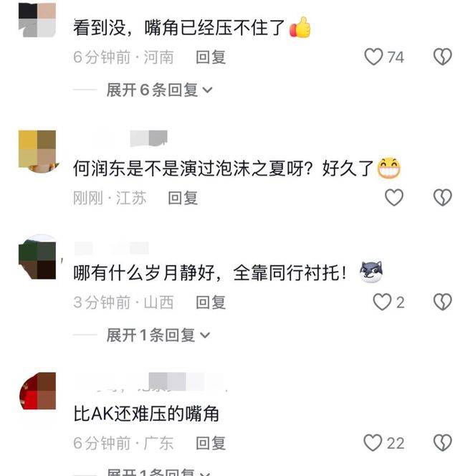Screen dimensions: 473x476
Task: Like the 河南 comment with 74 likes
Action: (x=373, y=57)
